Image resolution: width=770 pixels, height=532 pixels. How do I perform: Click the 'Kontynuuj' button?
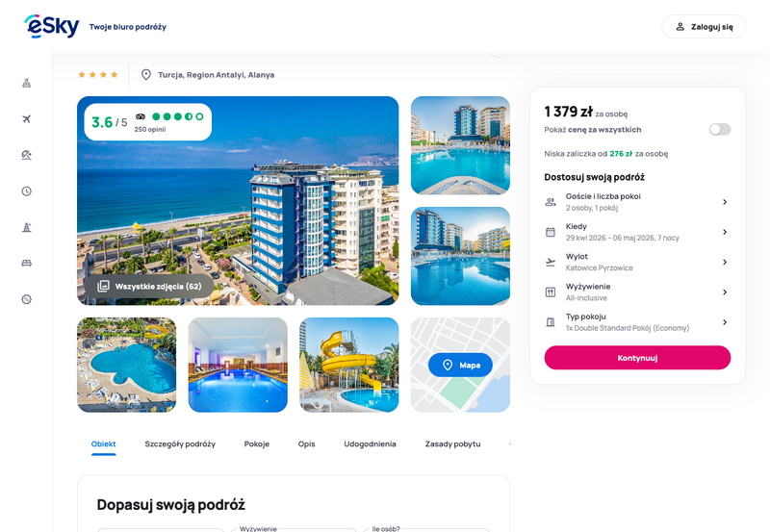(x=637, y=358)
